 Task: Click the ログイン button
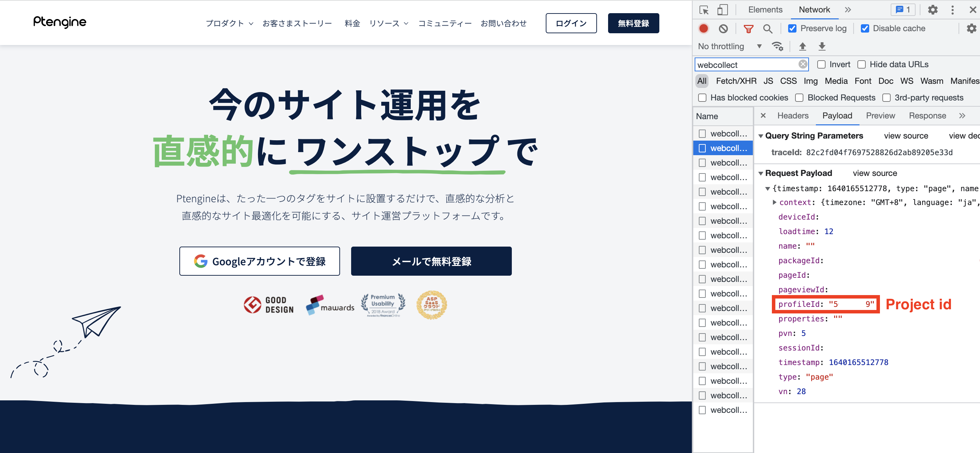coord(571,23)
